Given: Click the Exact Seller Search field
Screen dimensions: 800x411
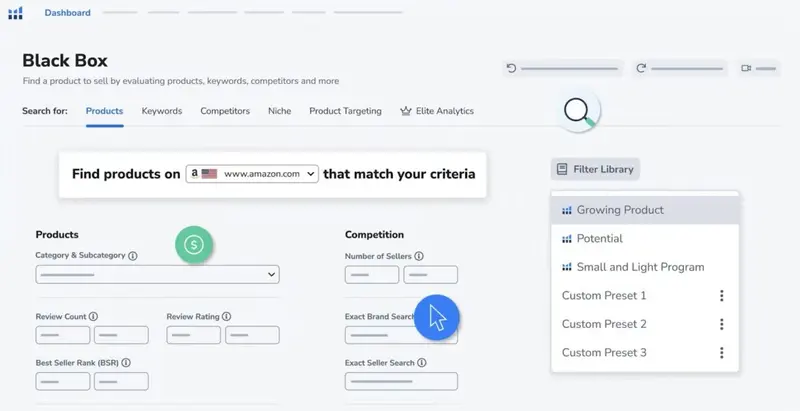Looking at the screenshot, I should click(x=401, y=381).
